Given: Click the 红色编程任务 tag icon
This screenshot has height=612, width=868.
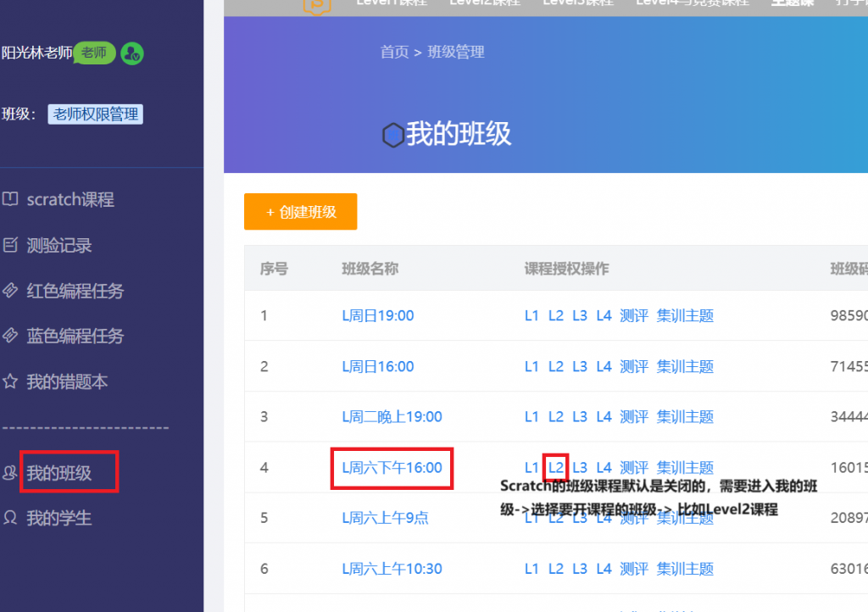Looking at the screenshot, I should coord(10,291).
